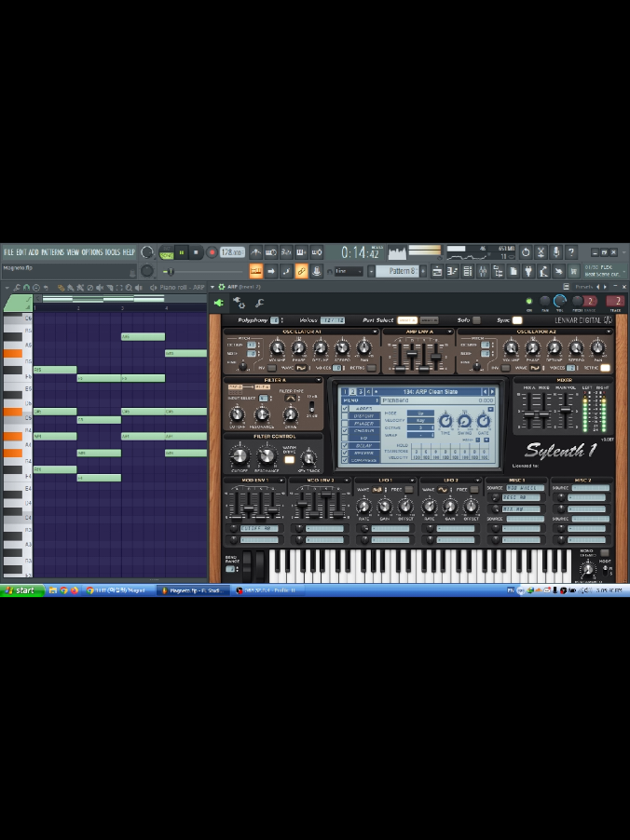630x840 pixels.
Task: Open the line snap dropdown
Action: click(x=349, y=271)
